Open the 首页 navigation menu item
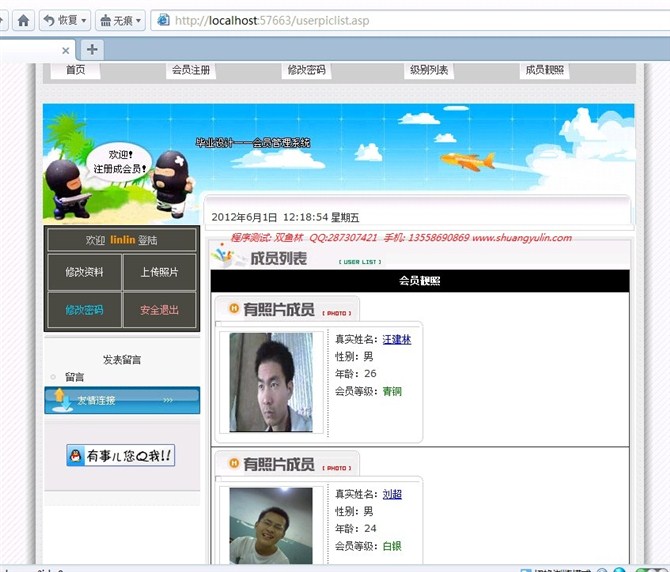The image size is (670, 572). pos(76,70)
